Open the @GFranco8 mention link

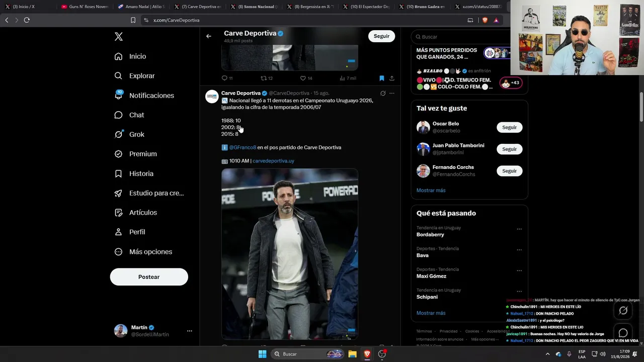pos(243,148)
